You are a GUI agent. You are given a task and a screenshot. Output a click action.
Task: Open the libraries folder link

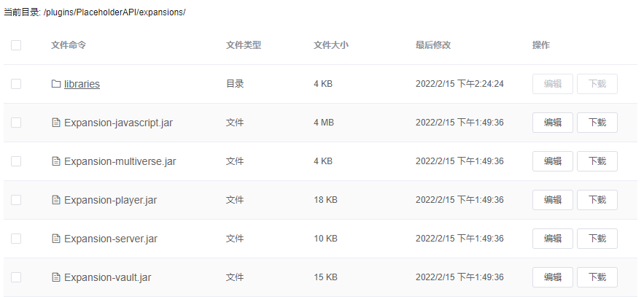coord(82,84)
